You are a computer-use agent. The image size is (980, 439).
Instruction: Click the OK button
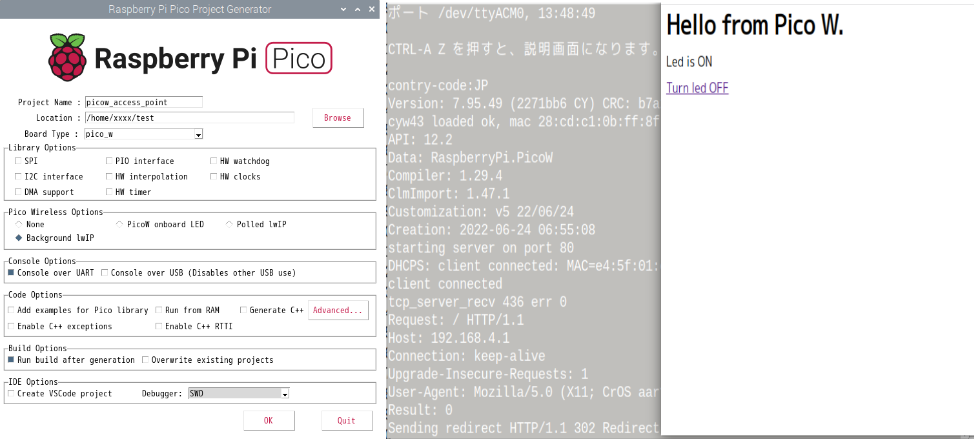(269, 420)
